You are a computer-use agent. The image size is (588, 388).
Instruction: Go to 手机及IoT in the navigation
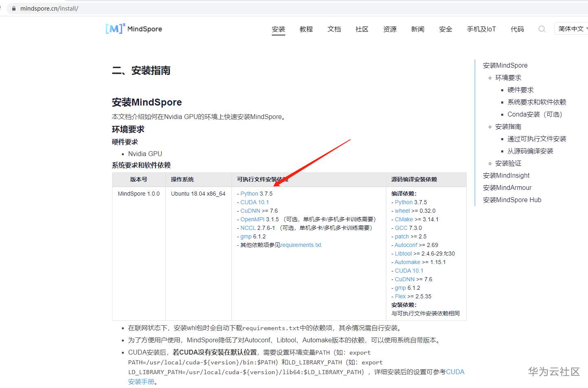tap(481, 29)
